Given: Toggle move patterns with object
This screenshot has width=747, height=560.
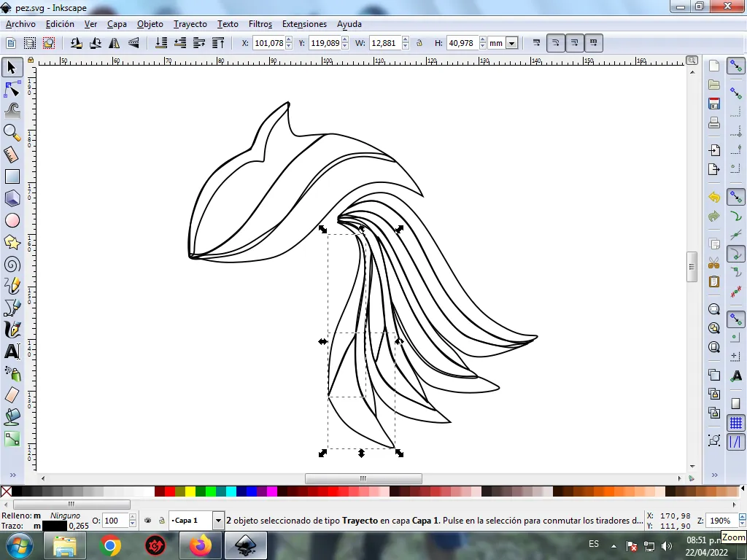Looking at the screenshot, I should (x=594, y=43).
